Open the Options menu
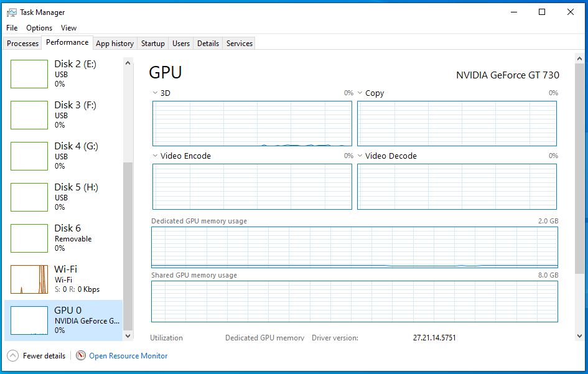Image resolution: width=588 pixels, height=374 pixels. click(39, 28)
